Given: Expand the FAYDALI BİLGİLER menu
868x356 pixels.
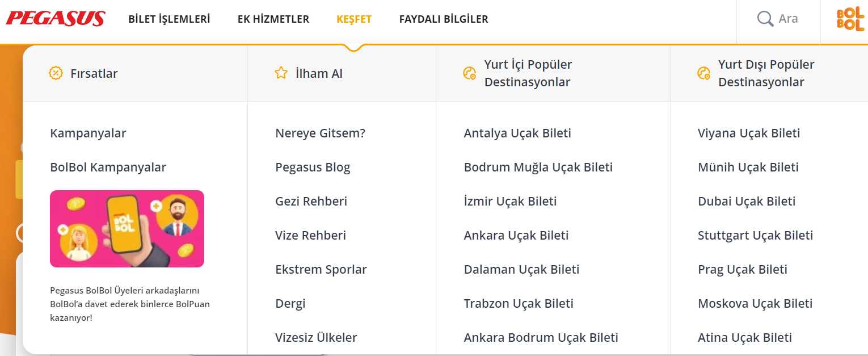Looking at the screenshot, I should (444, 19).
